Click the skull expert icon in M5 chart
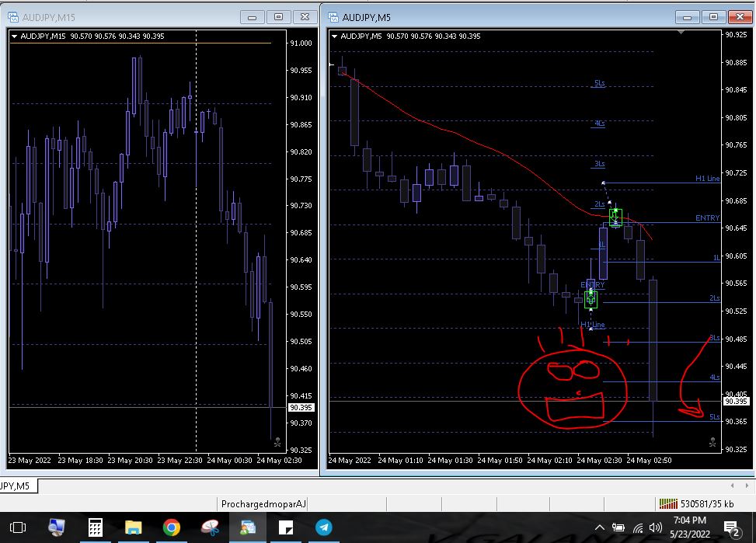Image resolution: width=756 pixels, height=543 pixels. pos(712,442)
